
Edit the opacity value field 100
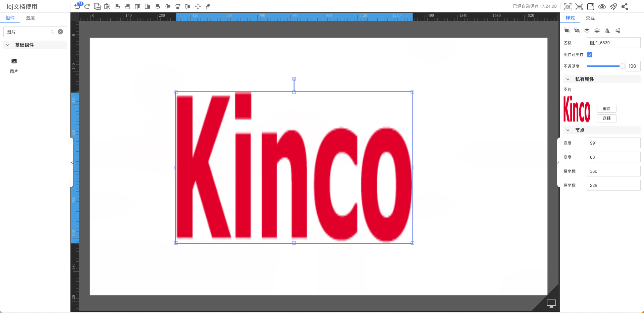click(633, 66)
